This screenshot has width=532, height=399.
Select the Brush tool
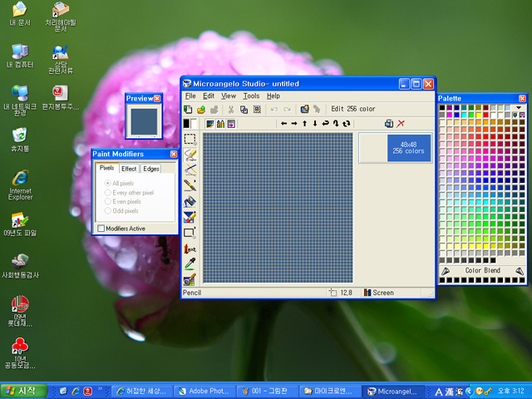click(190, 185)
